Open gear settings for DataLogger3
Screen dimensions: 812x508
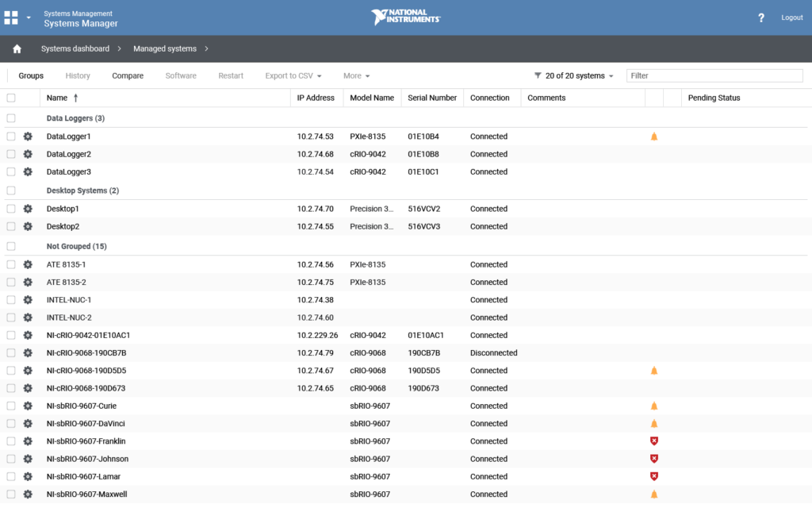pyautogui.click(x=28, y=171)
